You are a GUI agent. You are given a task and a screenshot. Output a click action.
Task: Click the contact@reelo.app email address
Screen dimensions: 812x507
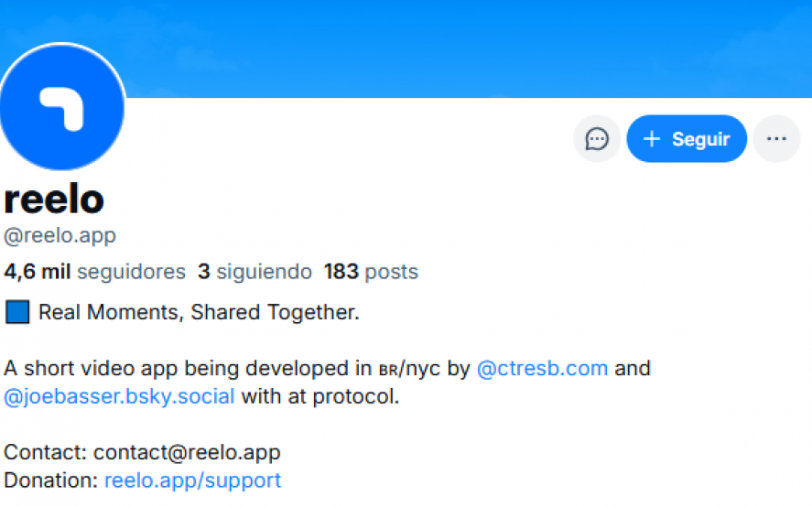[x=187, y=452]
